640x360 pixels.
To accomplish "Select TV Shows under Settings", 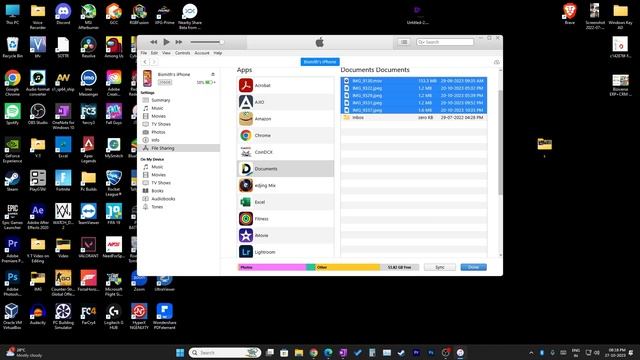I will point(161,124).
